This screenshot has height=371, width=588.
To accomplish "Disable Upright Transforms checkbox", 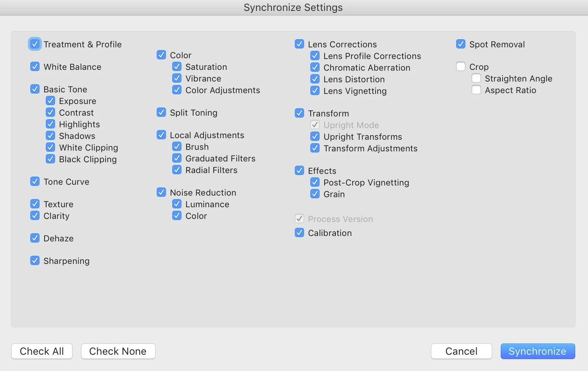I will (x=315, y=137).
